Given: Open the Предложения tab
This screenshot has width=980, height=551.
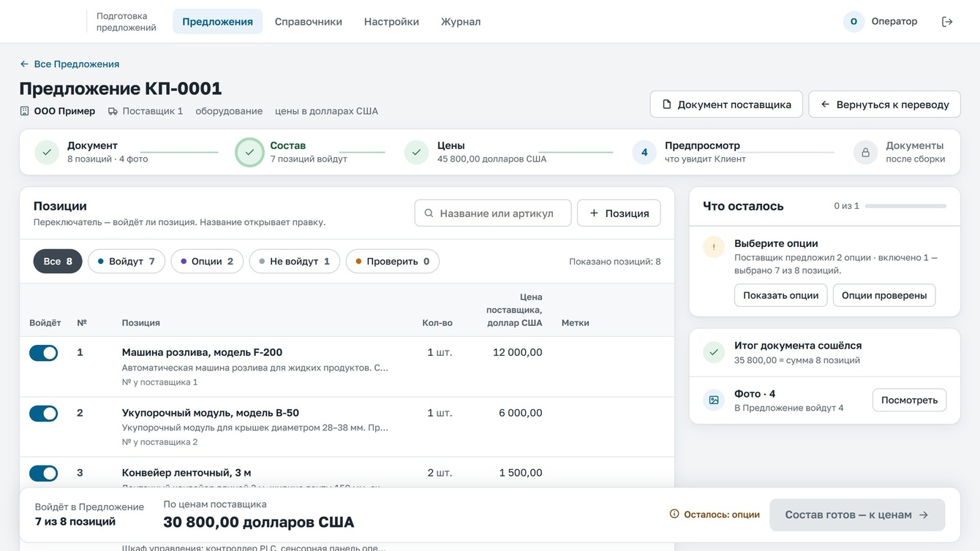Looking at the screenshot, I should coord(217,22).
